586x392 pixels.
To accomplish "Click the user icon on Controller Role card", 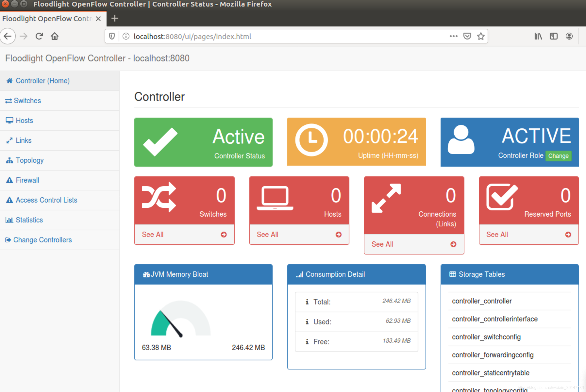I will [461, 139].
